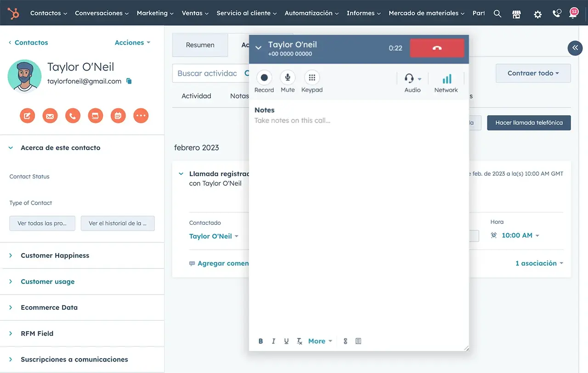Open the Conversaciones menu

[102, 13]
